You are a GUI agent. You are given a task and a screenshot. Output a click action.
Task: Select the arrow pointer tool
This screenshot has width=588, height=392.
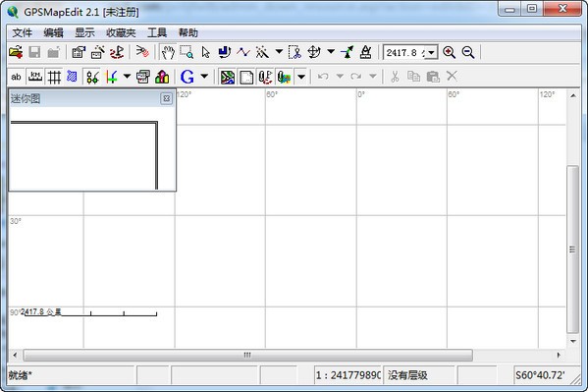tap(205, 52)
